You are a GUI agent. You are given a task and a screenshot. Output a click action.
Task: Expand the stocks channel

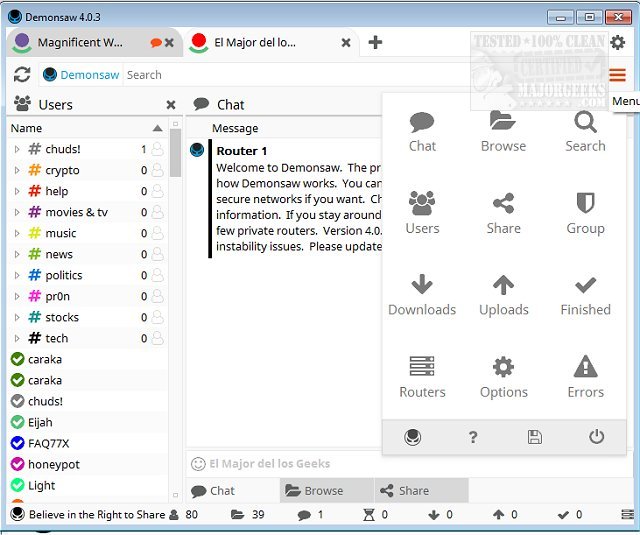(x=17, y=317)
